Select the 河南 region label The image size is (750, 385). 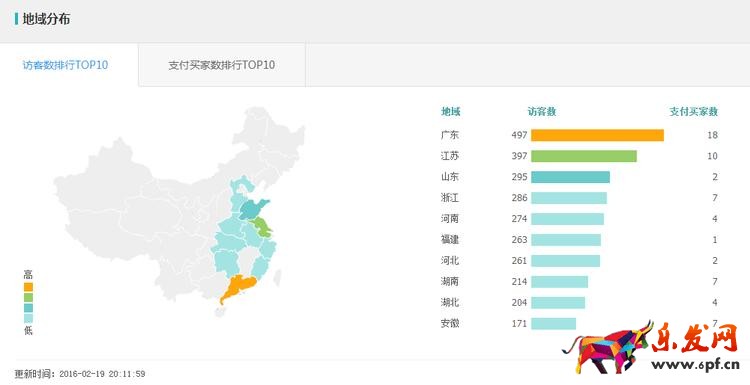pos(450,219)
